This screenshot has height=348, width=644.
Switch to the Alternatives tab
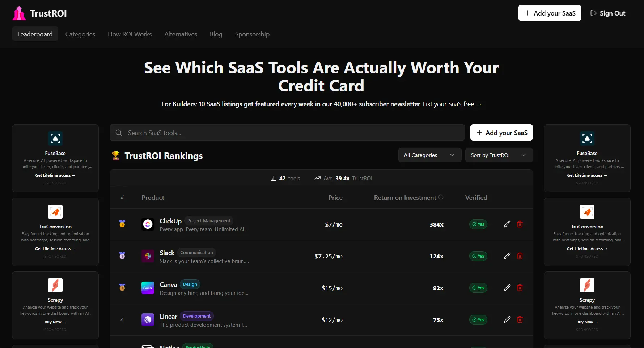point(181,34)
